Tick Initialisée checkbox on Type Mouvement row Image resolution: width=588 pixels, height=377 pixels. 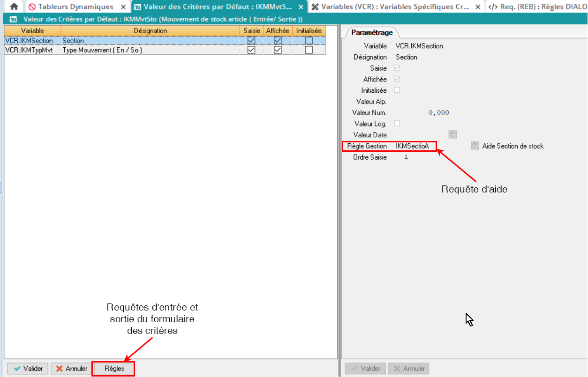pyautogui.click(x=309, y=50)
